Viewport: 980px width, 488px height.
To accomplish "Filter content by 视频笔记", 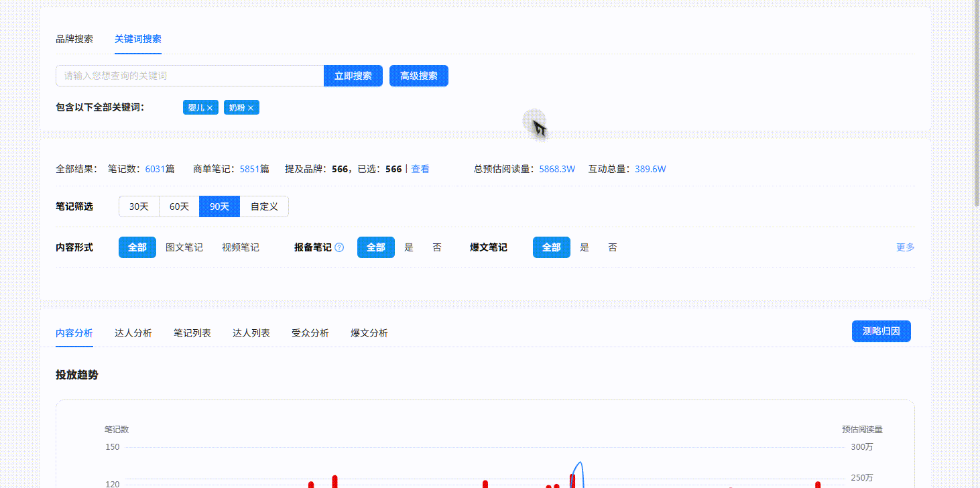I will 241,247.
